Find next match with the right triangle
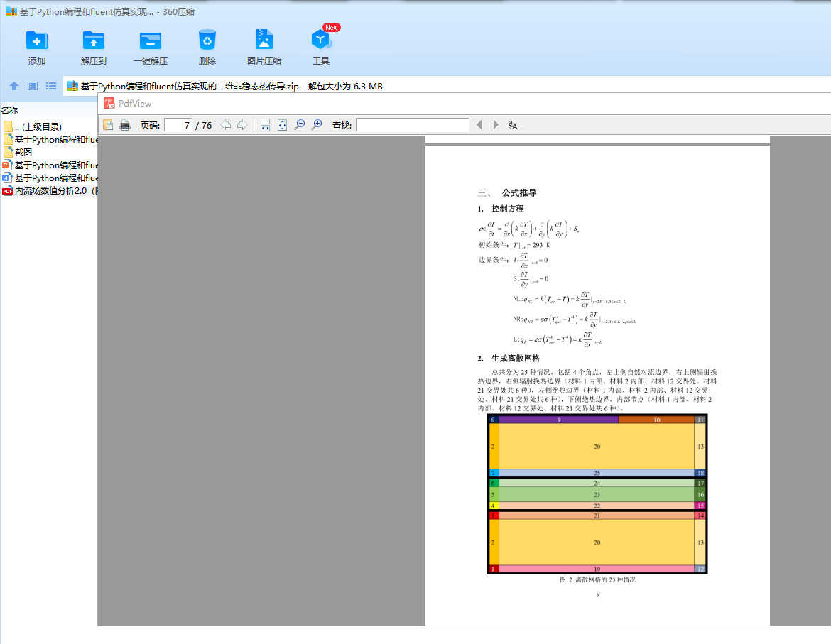 pos(496,125)
